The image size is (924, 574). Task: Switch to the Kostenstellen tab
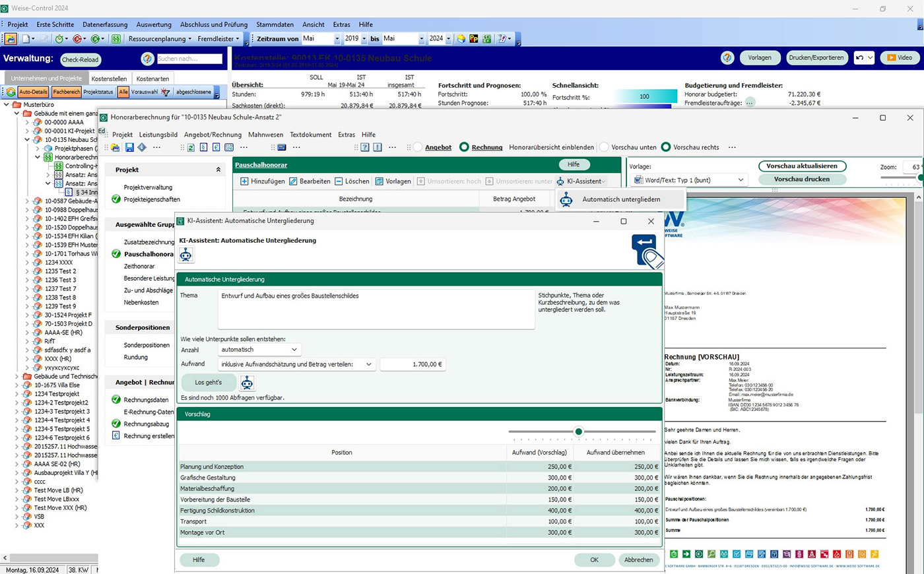[109, 79]
